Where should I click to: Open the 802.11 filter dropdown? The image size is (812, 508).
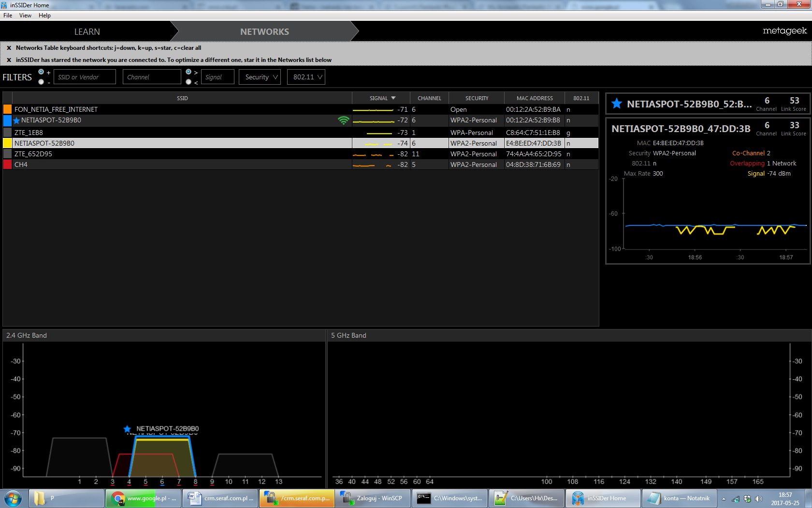(306, 77)
